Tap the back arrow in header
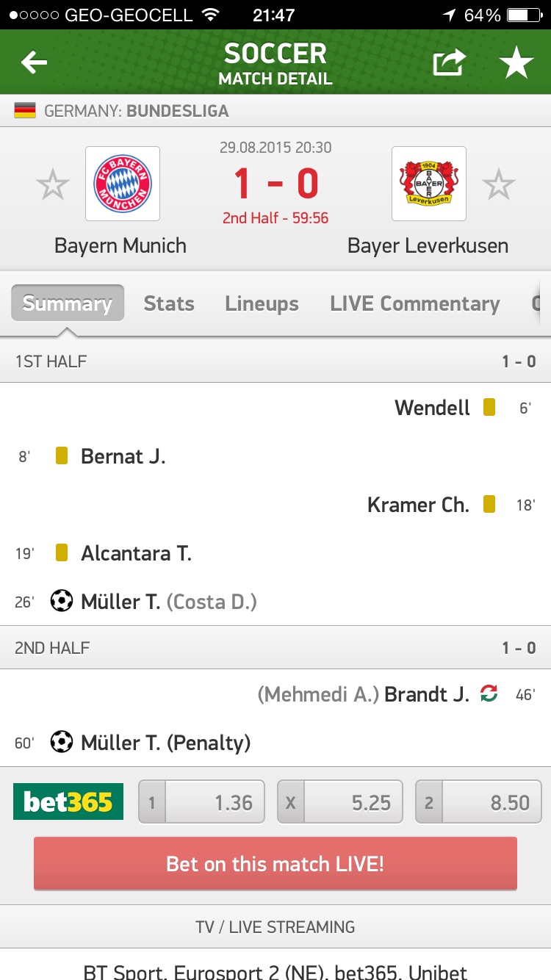The height and width of the screenshot is (980, 551). point(34,63)
